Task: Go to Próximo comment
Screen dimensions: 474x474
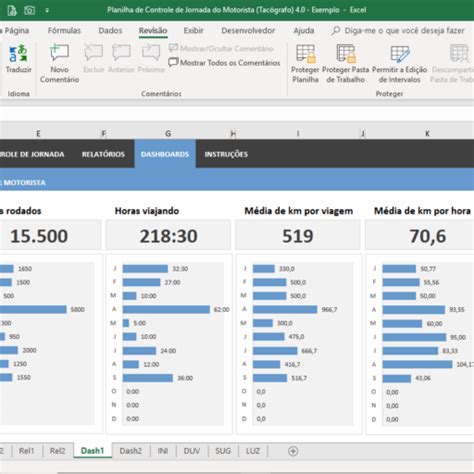Action: click(x=151, y=59)
